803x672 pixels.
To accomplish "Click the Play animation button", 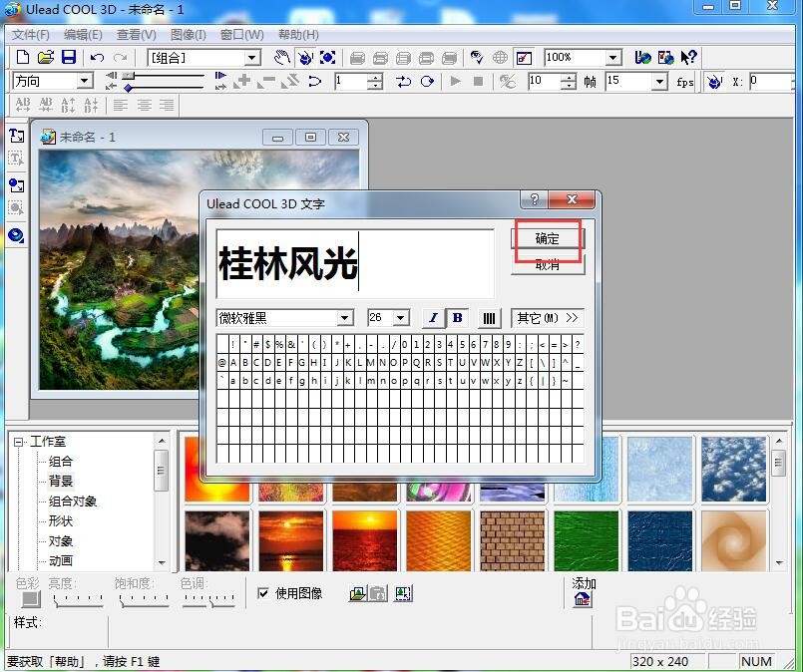I will (455, 81).
